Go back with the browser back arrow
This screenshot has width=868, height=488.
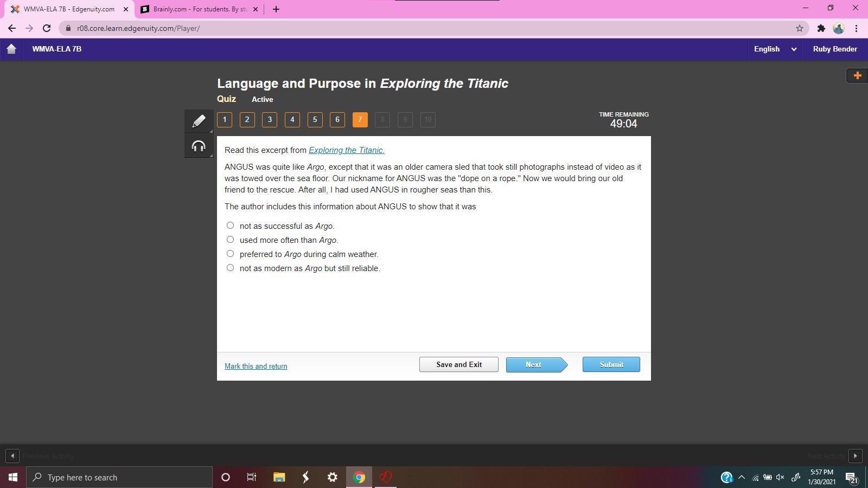pyautogui.click(x=12, y=28)
